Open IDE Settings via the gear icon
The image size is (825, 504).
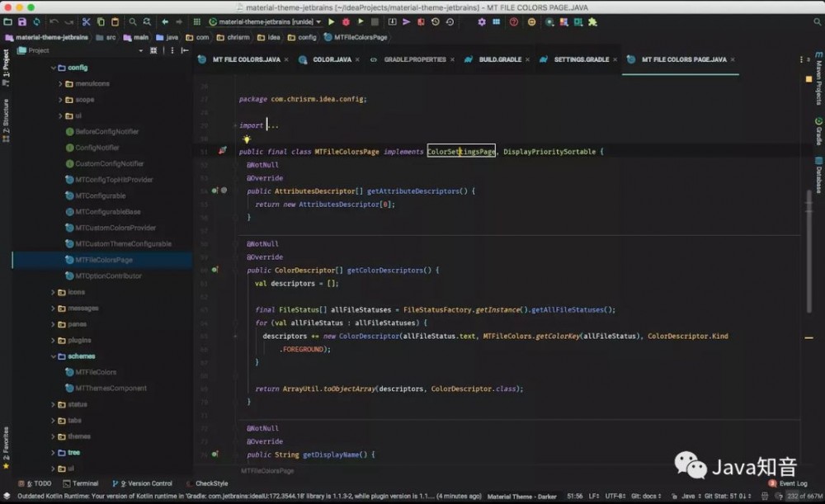click(483, 22)
